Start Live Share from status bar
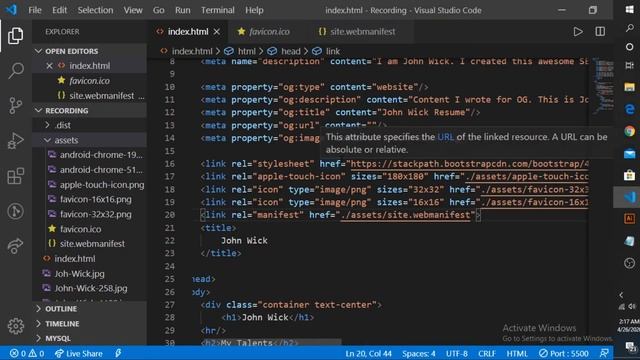The height and width of the screenshot is (360, 640). [x=79, y=353]
